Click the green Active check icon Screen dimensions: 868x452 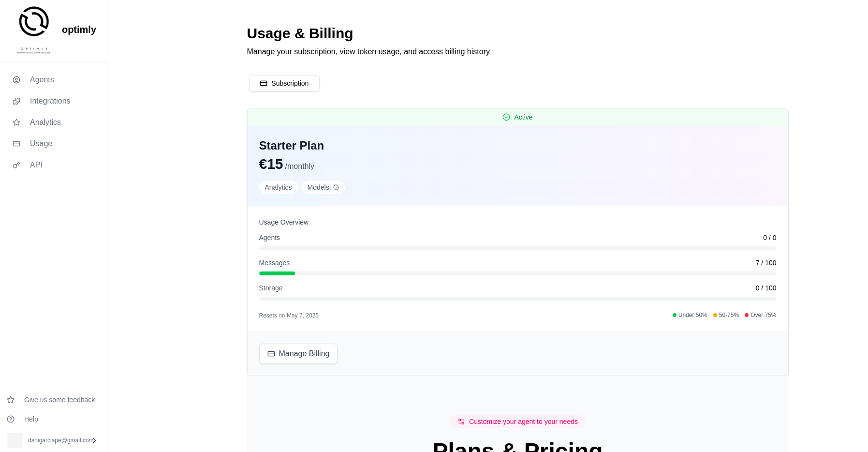(x=506, y=117)
